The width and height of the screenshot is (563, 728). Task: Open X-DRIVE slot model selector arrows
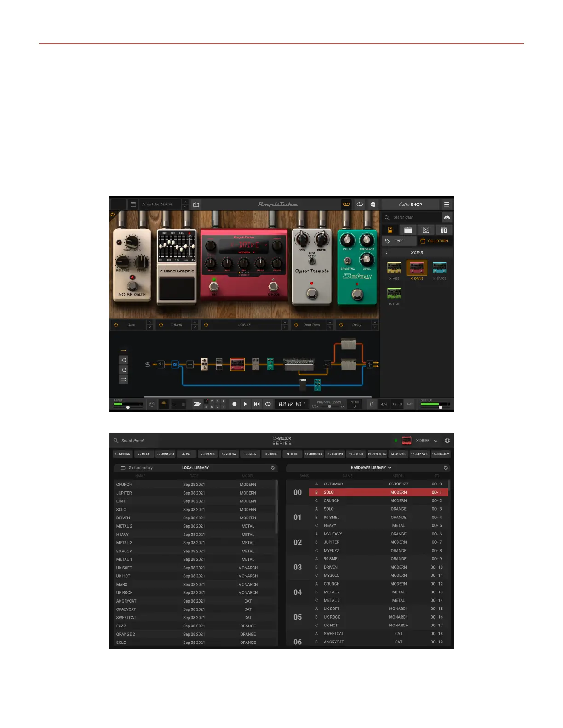click(x=285, y=325)
